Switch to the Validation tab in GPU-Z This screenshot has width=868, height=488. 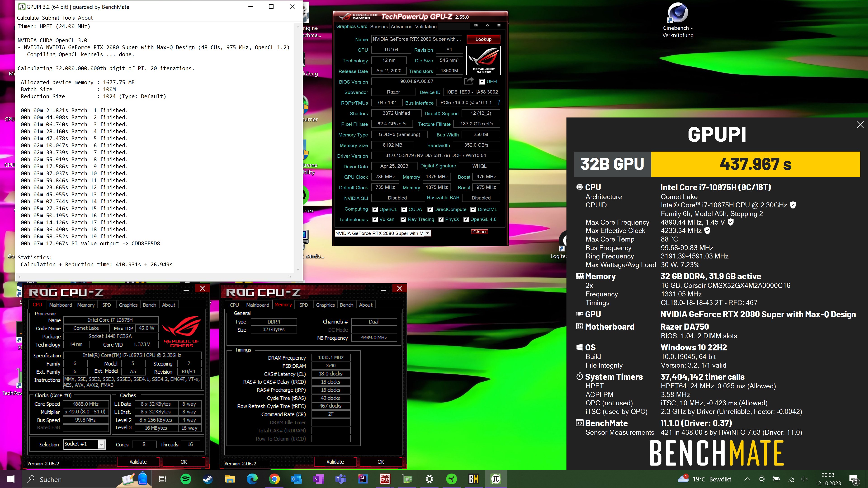click(426, 27)
